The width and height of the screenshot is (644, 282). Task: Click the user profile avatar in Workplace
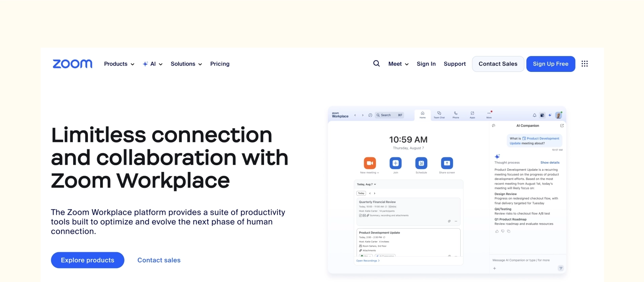559,115
